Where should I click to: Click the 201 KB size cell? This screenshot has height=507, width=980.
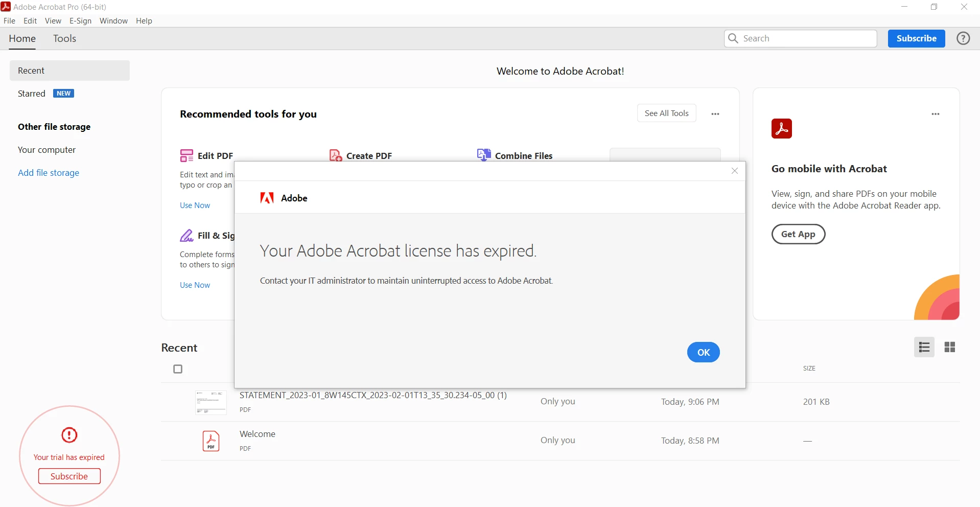[816, 402]
